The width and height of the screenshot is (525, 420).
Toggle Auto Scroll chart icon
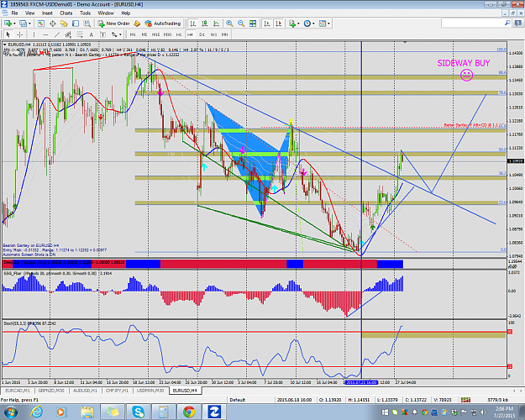point(267,24)
